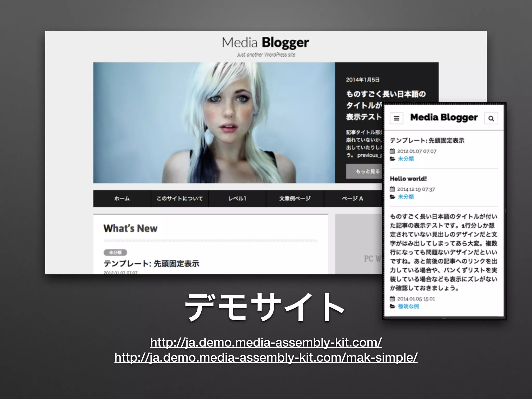Click calendar icon beside 2014.01.05 15:01
The width and height of the screenshot is (532, 399).
392,299
